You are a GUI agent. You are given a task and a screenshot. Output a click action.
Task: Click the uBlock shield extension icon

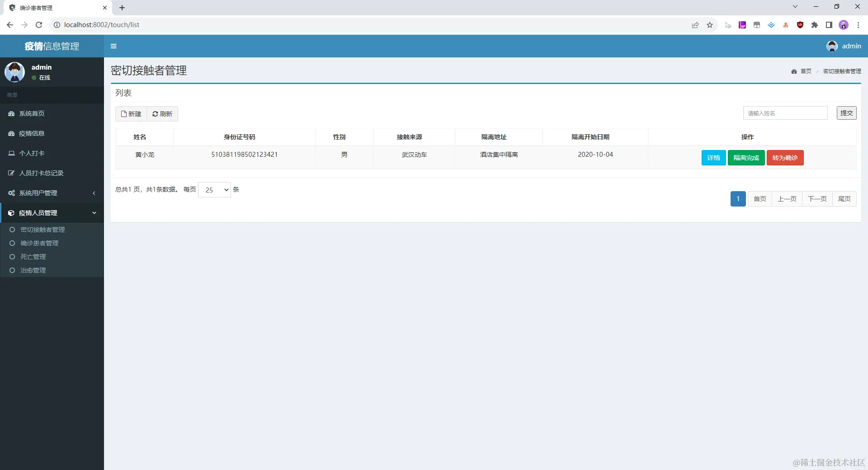[x=800, y=25]
